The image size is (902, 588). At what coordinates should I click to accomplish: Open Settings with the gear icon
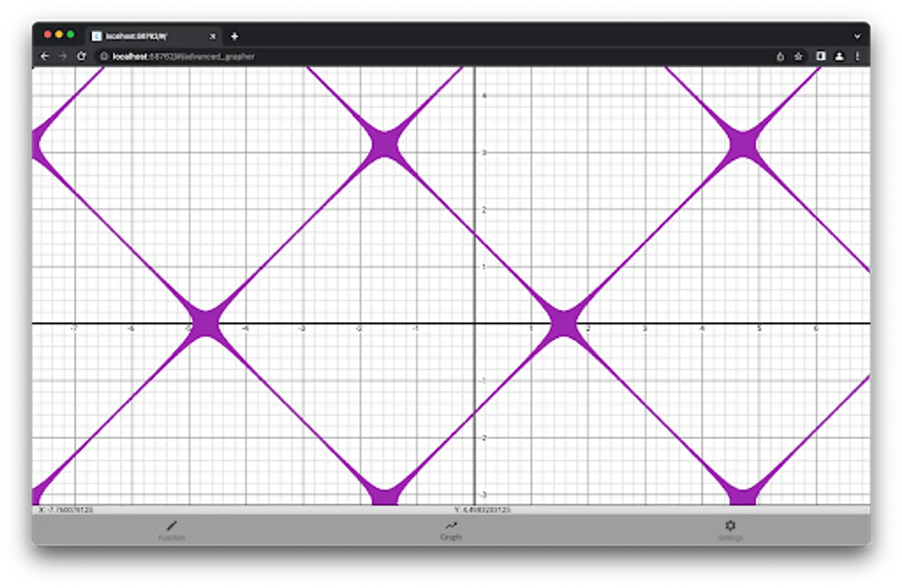coord(730,525)
